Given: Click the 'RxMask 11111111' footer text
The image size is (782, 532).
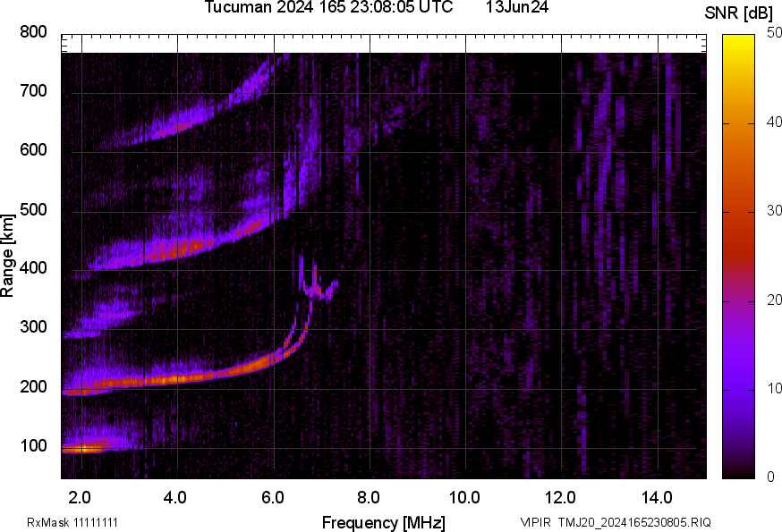Looking at the screenshot, I should coord(72,522).
